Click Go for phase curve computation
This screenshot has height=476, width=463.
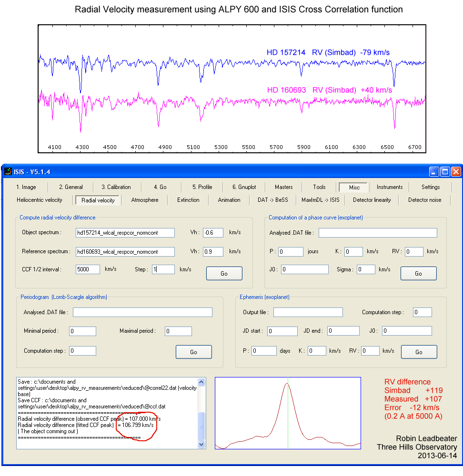click(x=418, y=274)
